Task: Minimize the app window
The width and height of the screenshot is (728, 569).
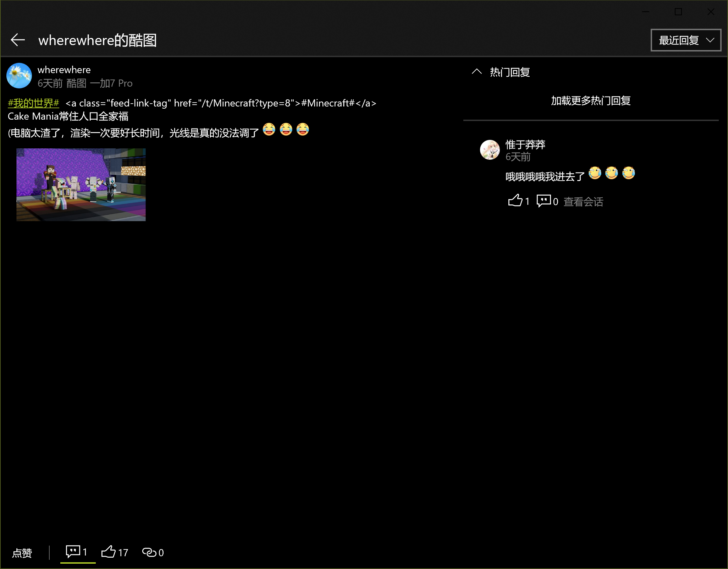Action: click(646, 12)
